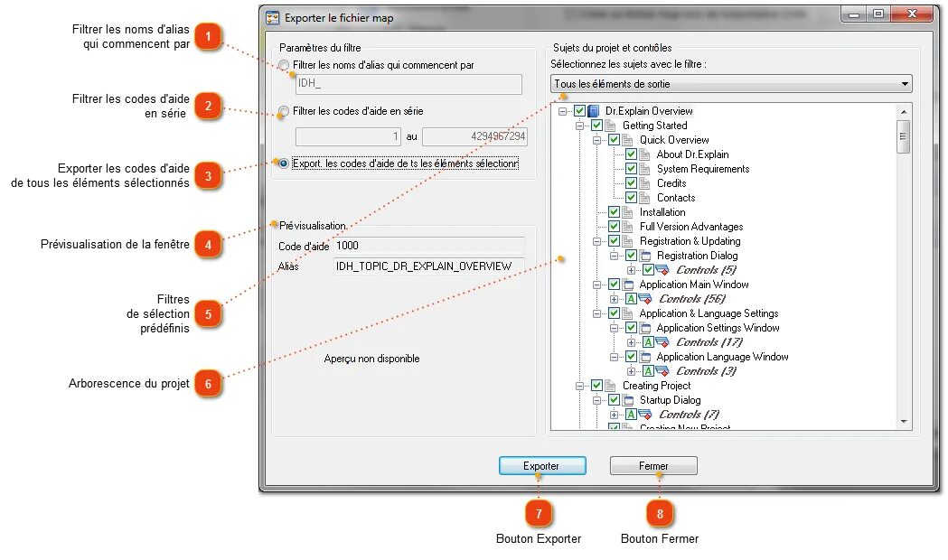
Task: Click the page icon next to Installation
Action: (627, 212)
